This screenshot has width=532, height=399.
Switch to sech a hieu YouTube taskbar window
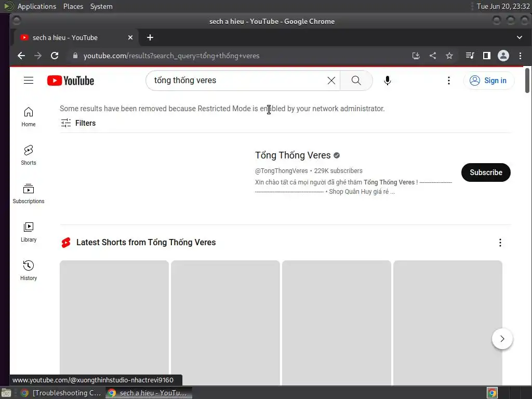(x=149, y=393)
